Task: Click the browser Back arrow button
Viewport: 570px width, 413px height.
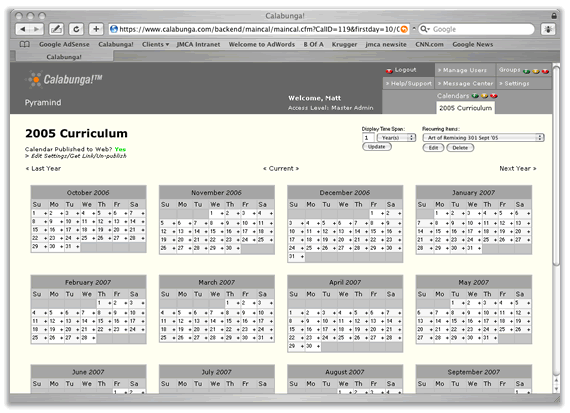Action: coord(23,29)
